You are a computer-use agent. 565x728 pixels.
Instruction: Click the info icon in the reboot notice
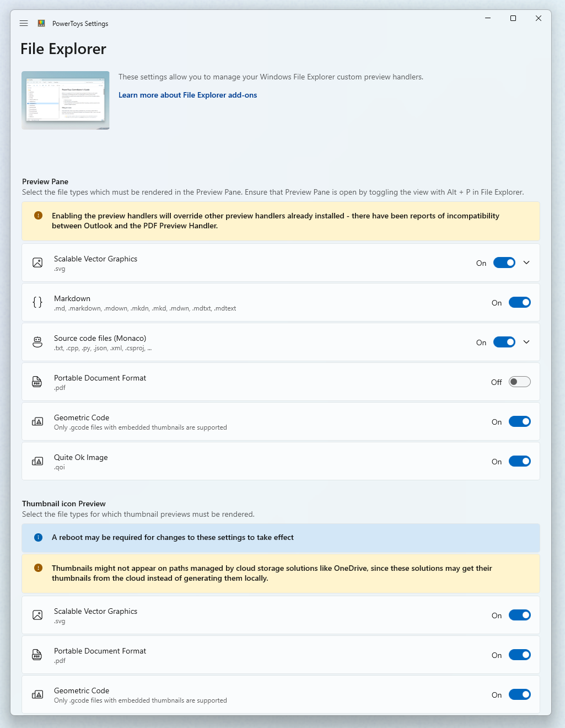tap(38, 537)
